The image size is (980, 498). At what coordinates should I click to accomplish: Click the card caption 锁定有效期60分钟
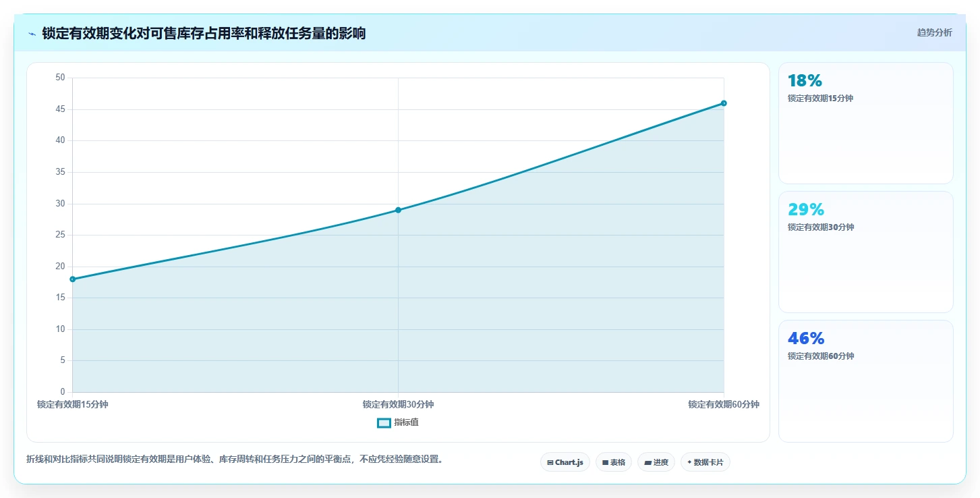(x=821, y=356)
